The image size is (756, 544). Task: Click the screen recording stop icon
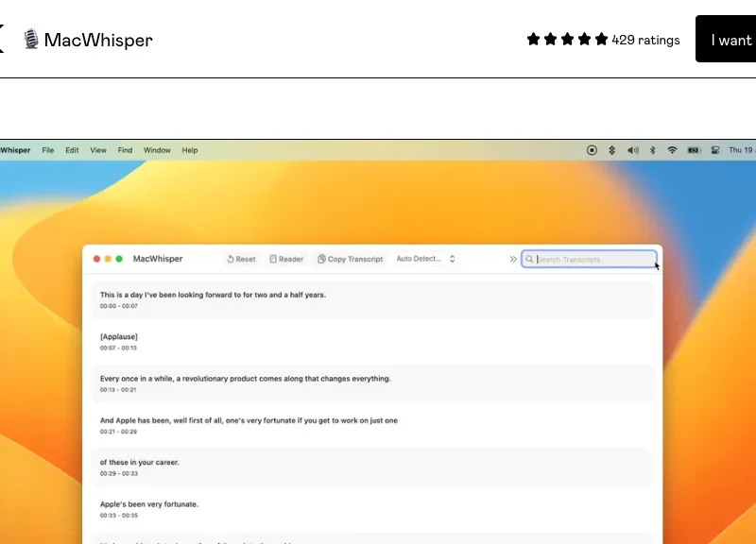pos(592,150)
